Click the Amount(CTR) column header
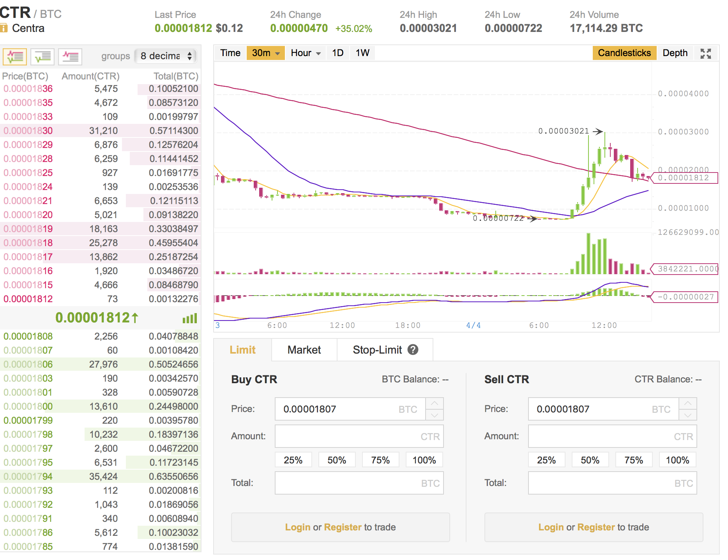This screenshot has width=728, height=560. click(x=90, y=76)
